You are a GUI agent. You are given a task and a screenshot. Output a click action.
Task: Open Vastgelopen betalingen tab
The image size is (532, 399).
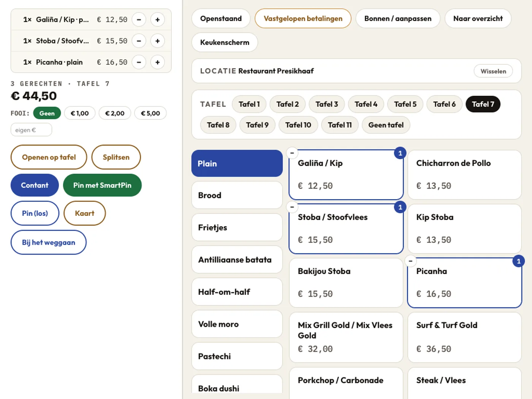[303, 19]
